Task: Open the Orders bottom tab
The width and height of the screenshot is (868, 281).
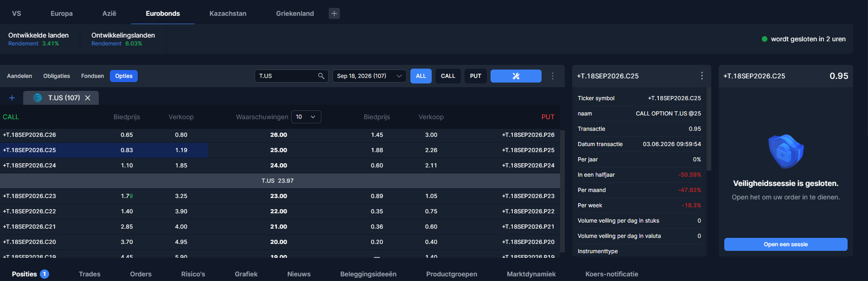Action: coord(140,274)
